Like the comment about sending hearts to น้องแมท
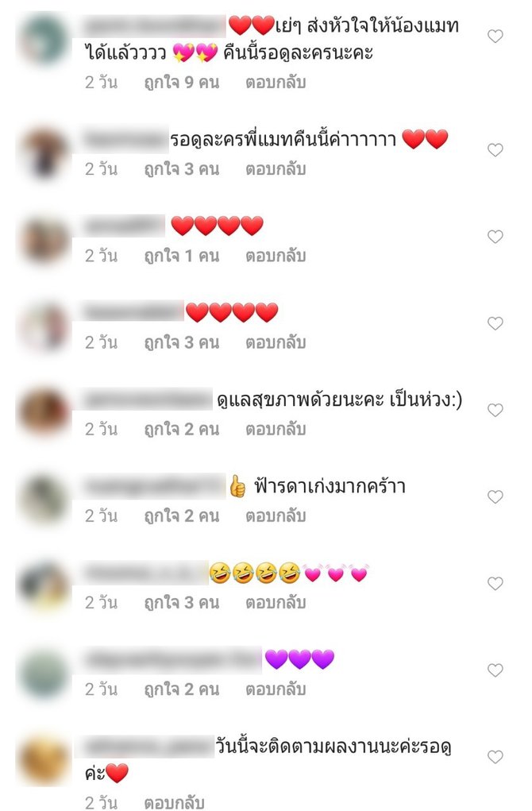The width and height of the screenshot is (532, 811). pyautogui.click(x=495, y=37)
